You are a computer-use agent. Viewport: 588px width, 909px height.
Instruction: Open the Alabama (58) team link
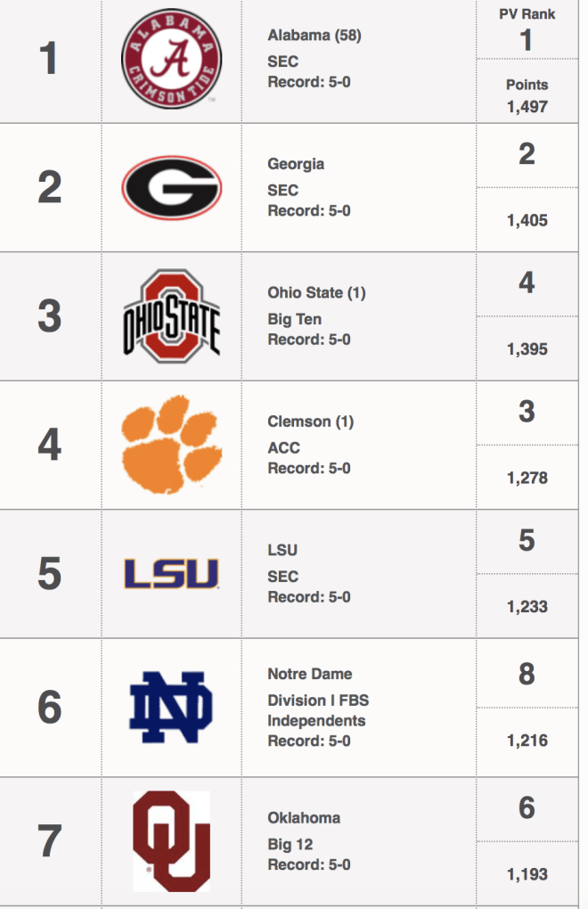(314, 36)
